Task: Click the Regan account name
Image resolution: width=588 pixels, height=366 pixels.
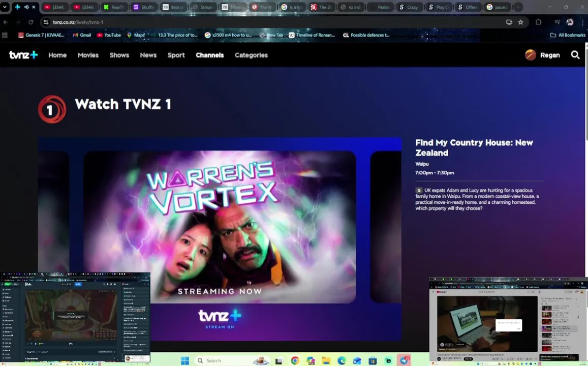Action: (x=550, y=55)
